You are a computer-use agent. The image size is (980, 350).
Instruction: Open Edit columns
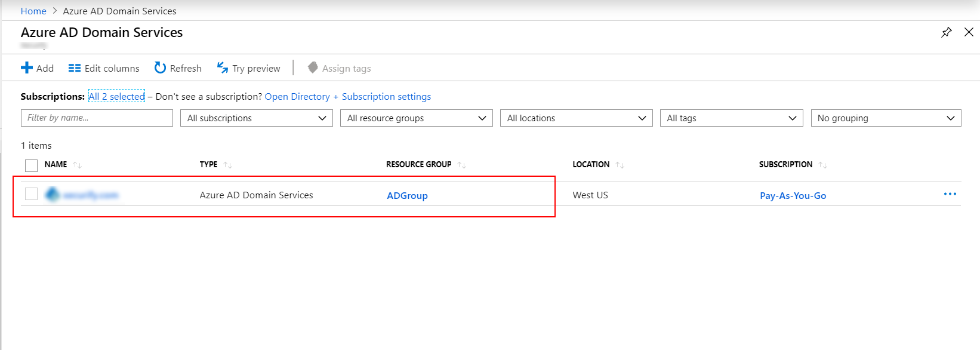pyautogui.click(x=104, y=68)
